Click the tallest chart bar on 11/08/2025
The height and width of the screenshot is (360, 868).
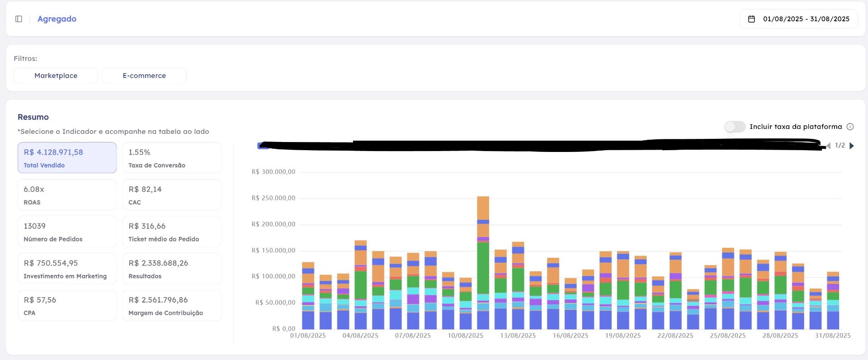pyautogui.click(x=483, y=263)
